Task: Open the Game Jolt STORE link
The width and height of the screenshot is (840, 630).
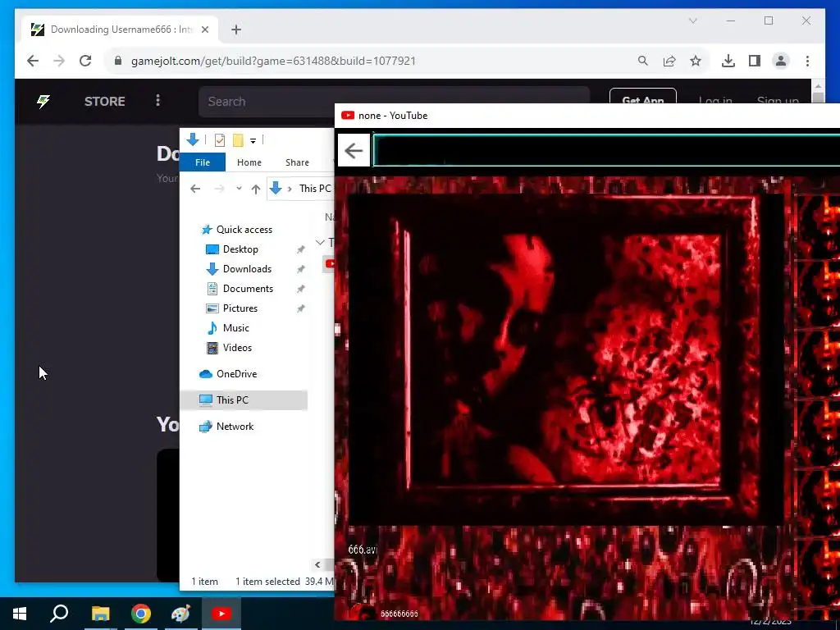Action: [104, 101]
